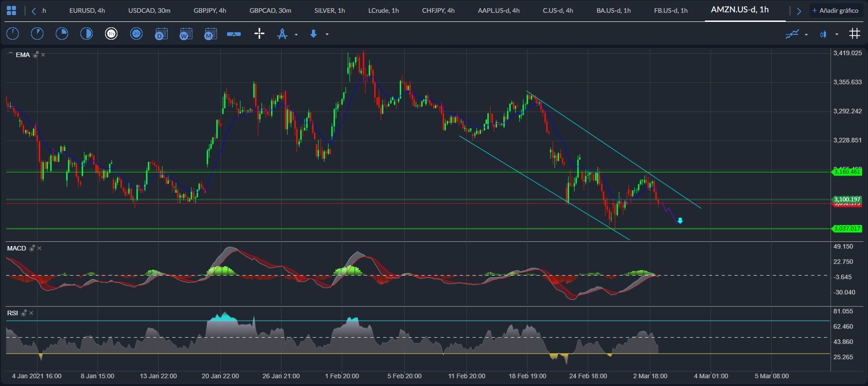The image size is (868, 386).
Task: Select the quarter-filled clock timeframe icon
Action: click(x=62, y=34)
